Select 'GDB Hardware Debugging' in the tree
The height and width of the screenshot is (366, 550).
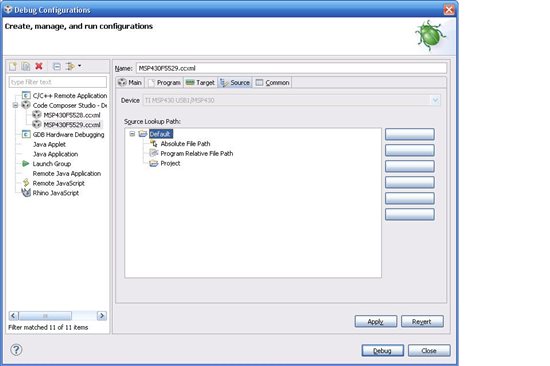point(68,134)
